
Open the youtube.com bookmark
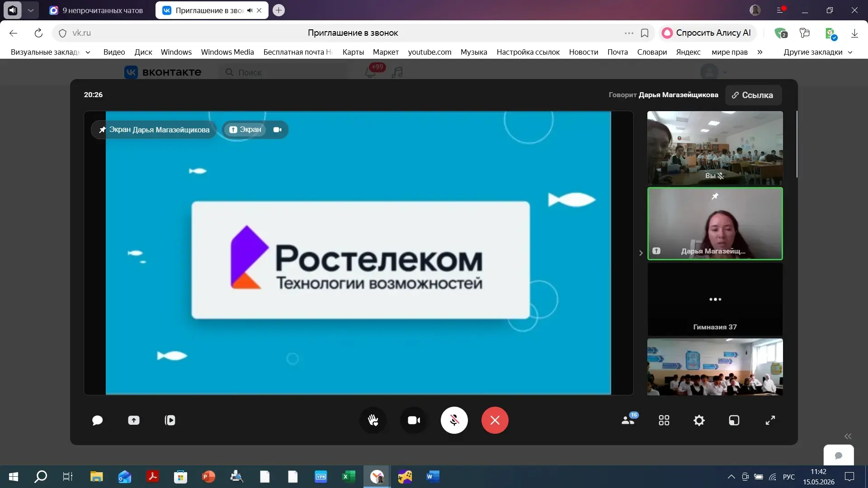(x=429, y=52)
